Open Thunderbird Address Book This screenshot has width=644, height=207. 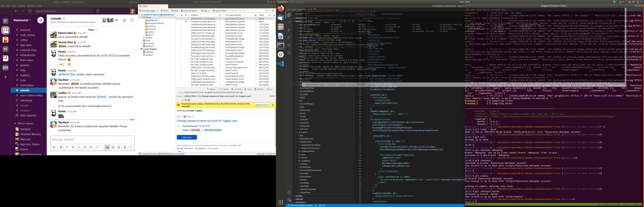point(189,11)
